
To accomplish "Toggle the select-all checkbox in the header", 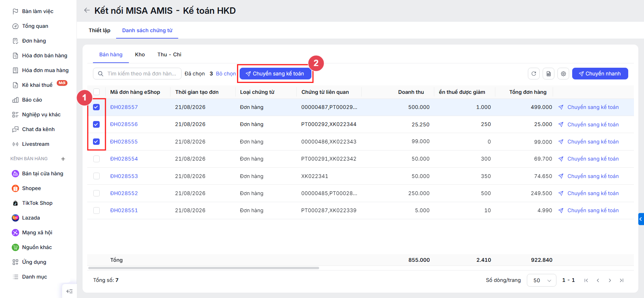I will point(96,92).
